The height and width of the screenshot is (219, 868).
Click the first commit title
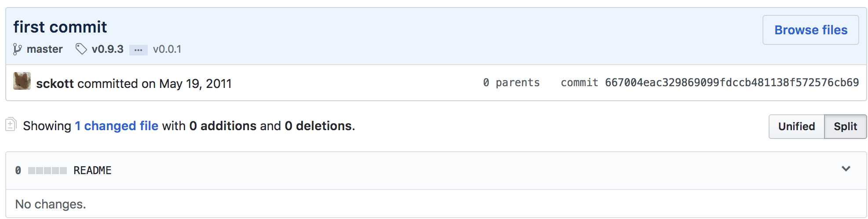[60, 27]
